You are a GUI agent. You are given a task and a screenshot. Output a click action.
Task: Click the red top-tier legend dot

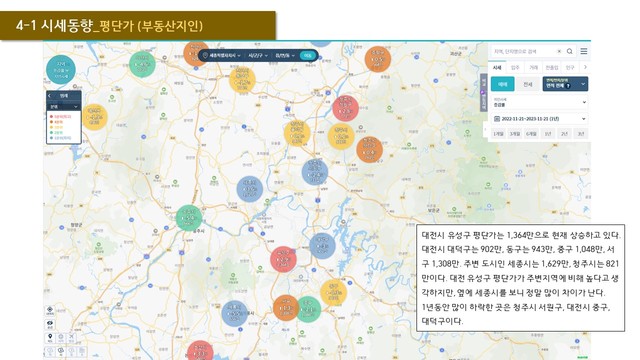[x=51, y=117]
